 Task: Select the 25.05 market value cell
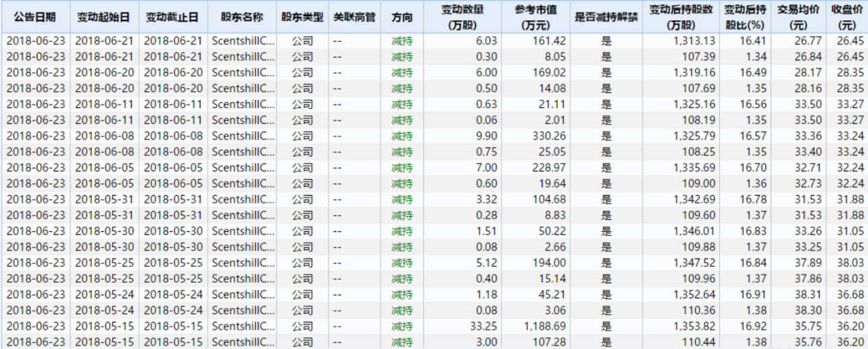pyautogui.click(x=536, y=151)
